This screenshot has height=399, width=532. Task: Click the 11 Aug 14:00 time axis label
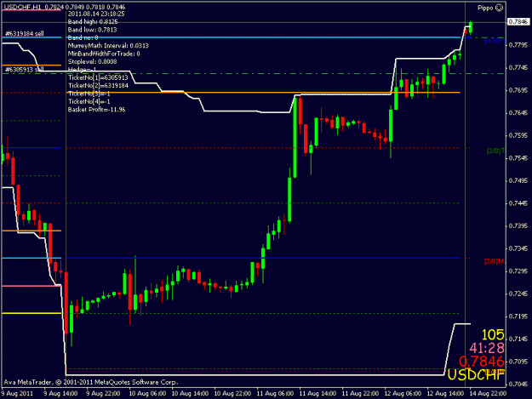click(x=317, y=394)
